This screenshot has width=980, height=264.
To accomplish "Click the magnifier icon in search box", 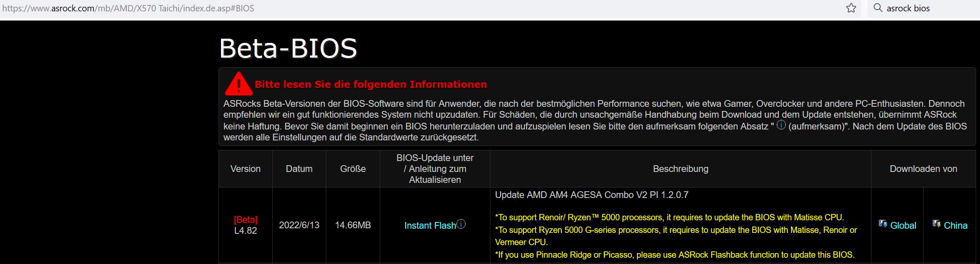I will pyautogui.click(x=878, y=8).
